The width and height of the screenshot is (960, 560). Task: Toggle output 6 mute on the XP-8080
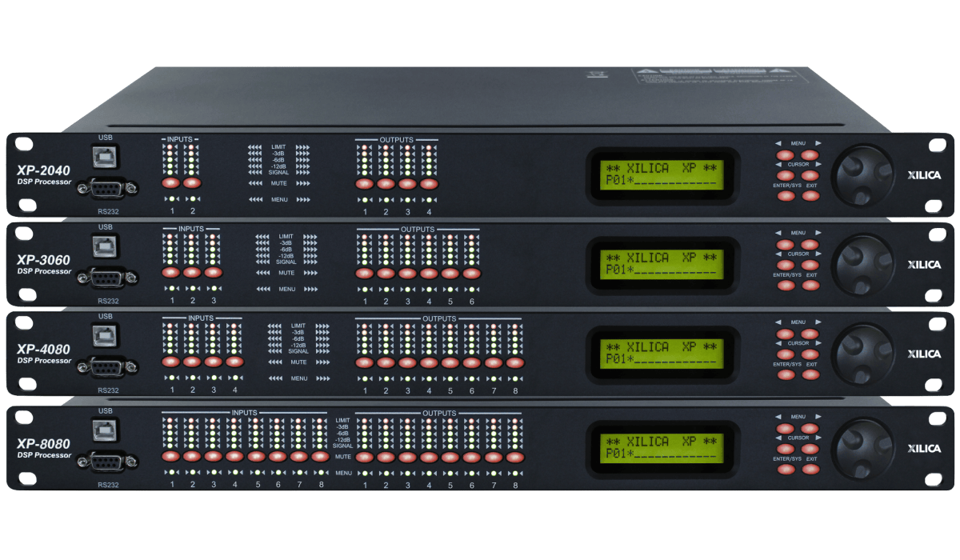pyautogui.click(x=472, y=457)
